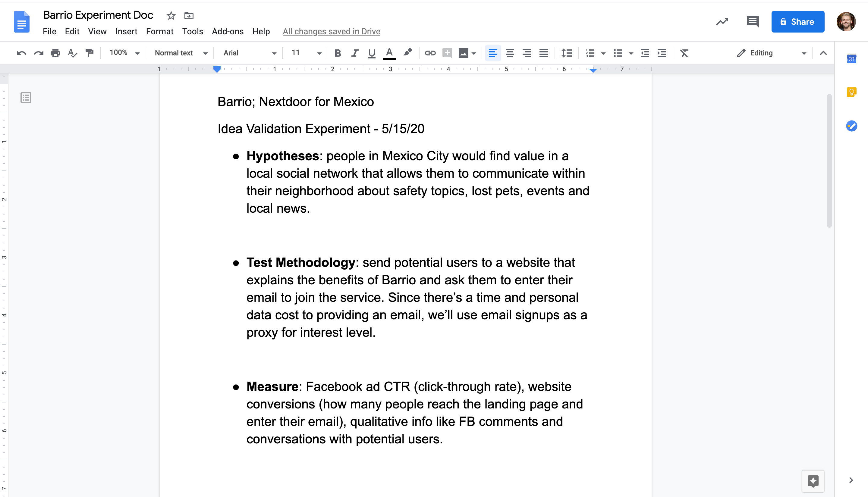Open the text color picker
Viewport: 868px width, 497px height.
point(389,53)
